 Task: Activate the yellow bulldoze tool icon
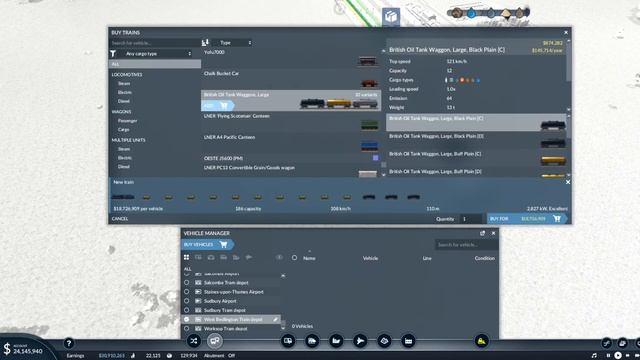click(x=482, y=341)
